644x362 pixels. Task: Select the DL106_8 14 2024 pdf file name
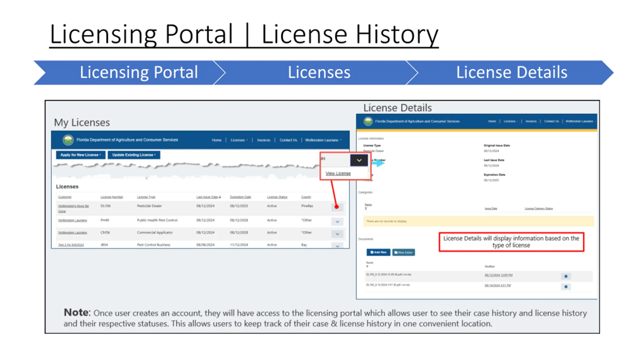[388, 285]
